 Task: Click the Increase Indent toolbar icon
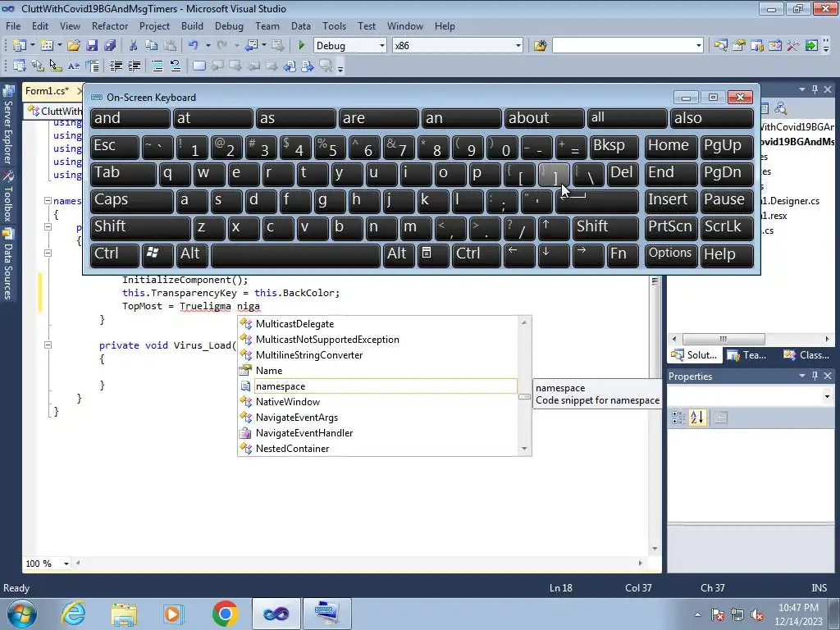134,66
